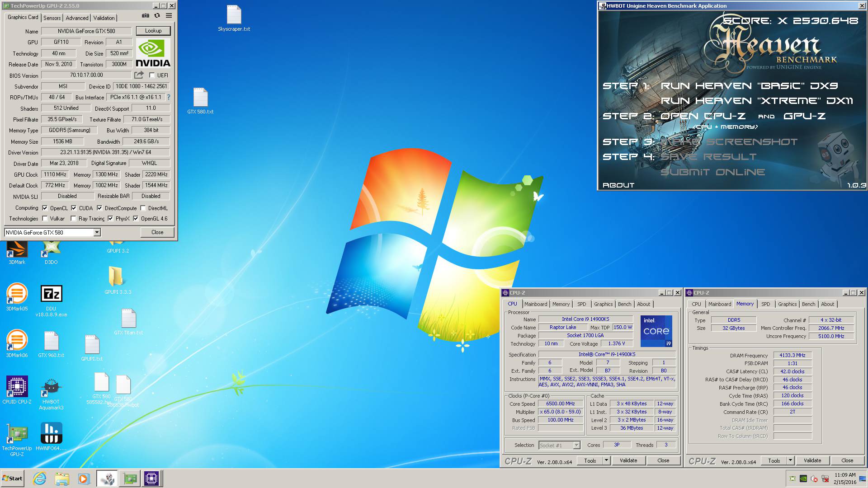868x488 pixels.
Task: Toggle OpenGL 4.6 checkbox
Action: (x=136, y=219)
